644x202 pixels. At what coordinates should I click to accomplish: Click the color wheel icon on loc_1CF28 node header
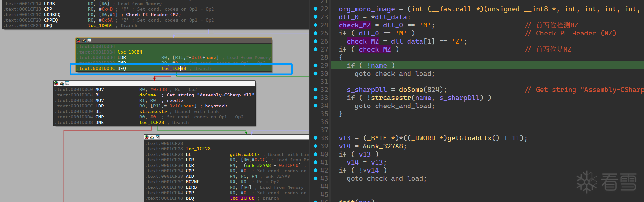tap(147, 137)
